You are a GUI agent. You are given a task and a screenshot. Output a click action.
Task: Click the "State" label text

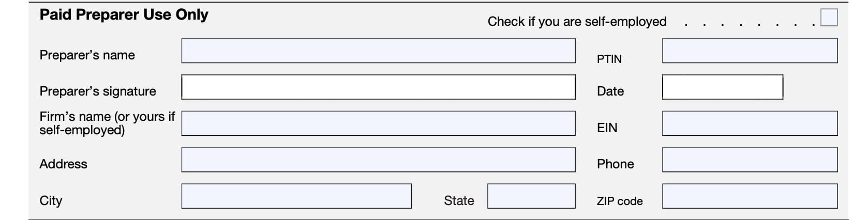pyautogui.click(x=459, y=200)
